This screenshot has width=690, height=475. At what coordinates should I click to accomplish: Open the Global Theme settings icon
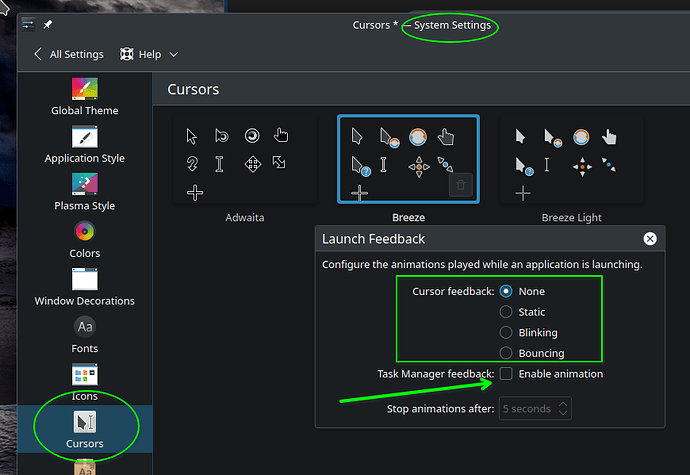tap(84, 88)
